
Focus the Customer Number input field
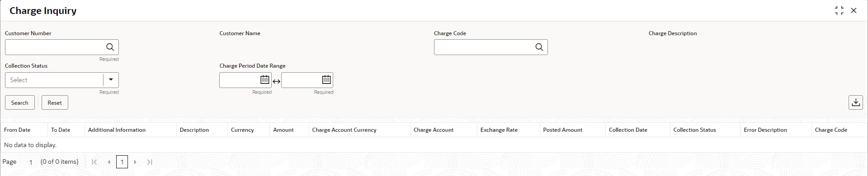[x=54, y=47]
